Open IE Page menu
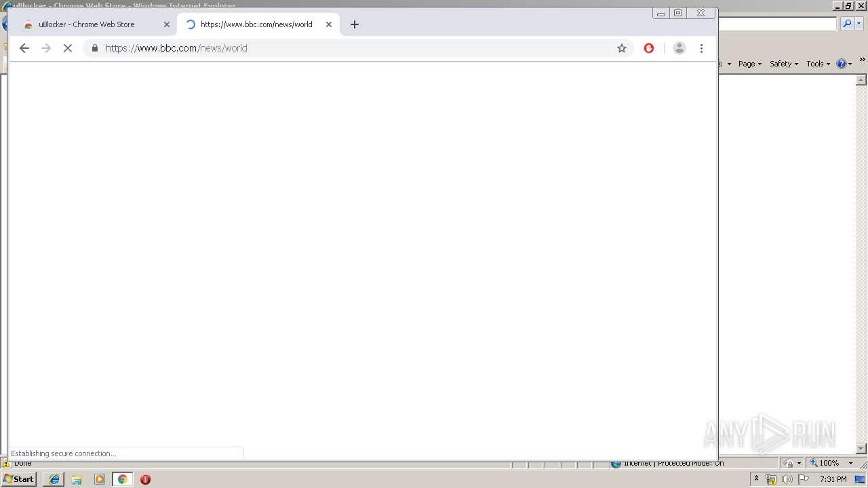868x488 pixels. coord(750,64)
